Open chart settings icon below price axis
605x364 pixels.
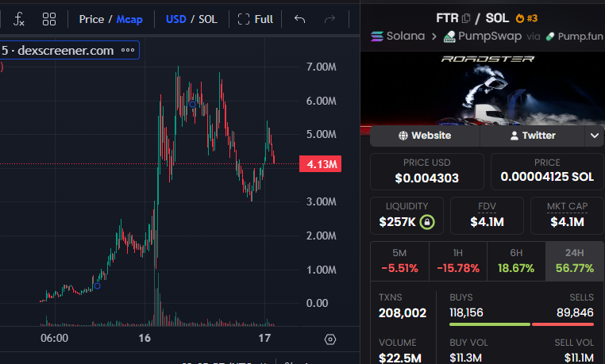330,339
